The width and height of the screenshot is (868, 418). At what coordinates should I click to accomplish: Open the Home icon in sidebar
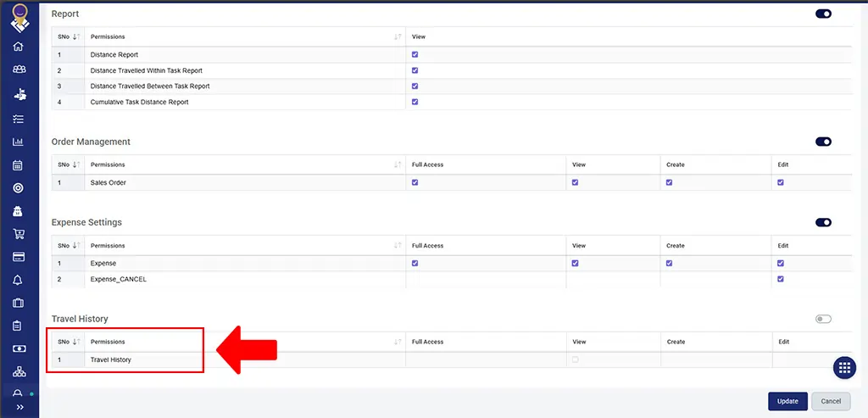tap(19, 47)
